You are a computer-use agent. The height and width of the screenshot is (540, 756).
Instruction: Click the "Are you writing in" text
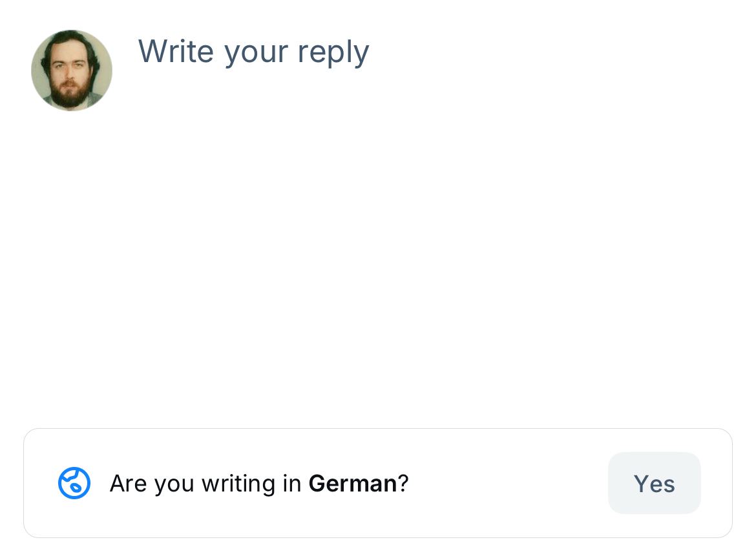205,484
